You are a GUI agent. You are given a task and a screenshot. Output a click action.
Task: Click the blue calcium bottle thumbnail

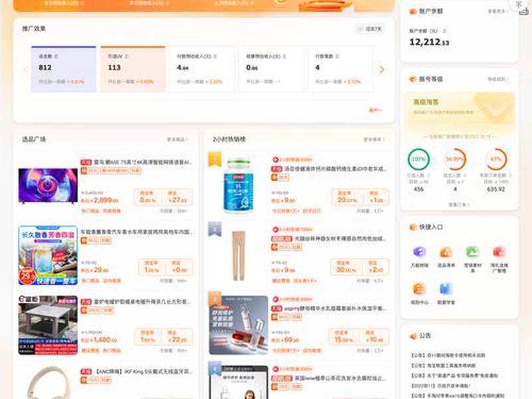coord(239,186)
